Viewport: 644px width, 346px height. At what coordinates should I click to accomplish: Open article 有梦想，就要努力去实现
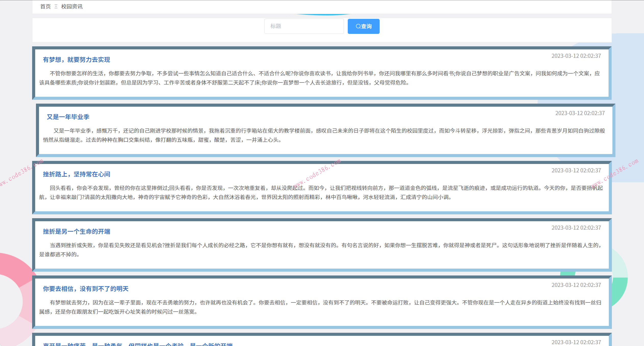[76, 60]
